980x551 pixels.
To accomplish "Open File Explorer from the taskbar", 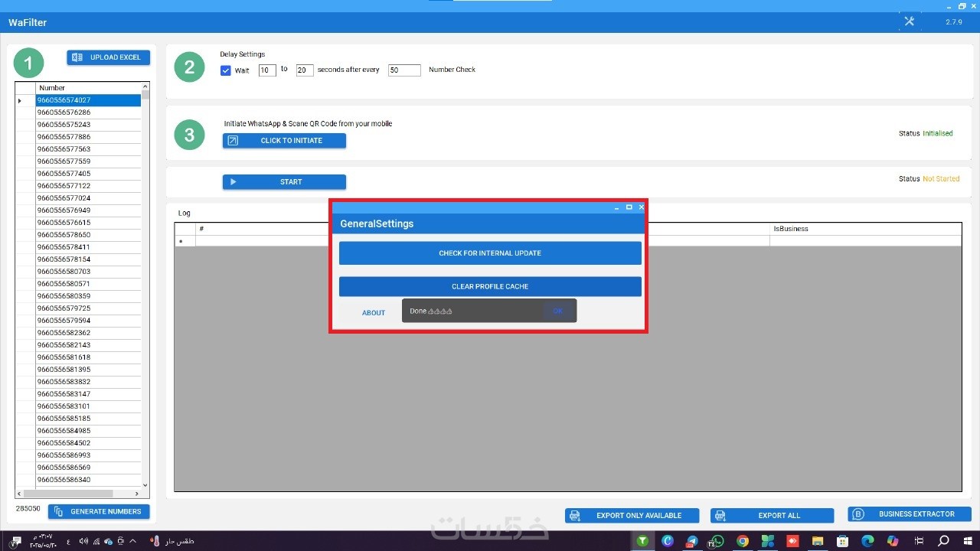I will pyautogui.click(x=818, y=541).
